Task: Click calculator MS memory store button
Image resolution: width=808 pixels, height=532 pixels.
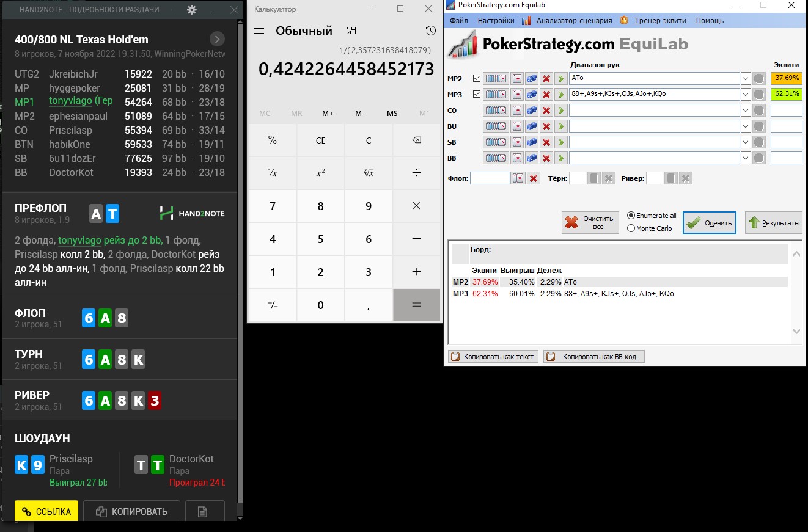Action: click(392, 114)
